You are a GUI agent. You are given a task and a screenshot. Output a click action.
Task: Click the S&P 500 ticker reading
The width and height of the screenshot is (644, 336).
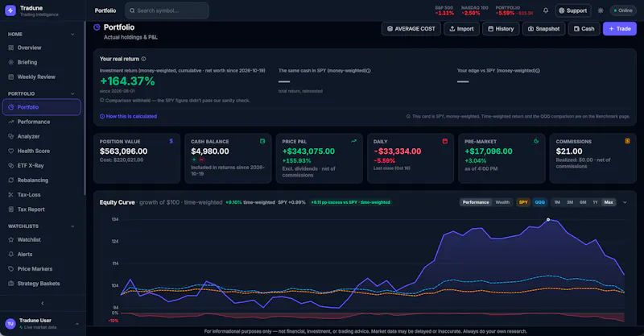[x=444, y=10]
